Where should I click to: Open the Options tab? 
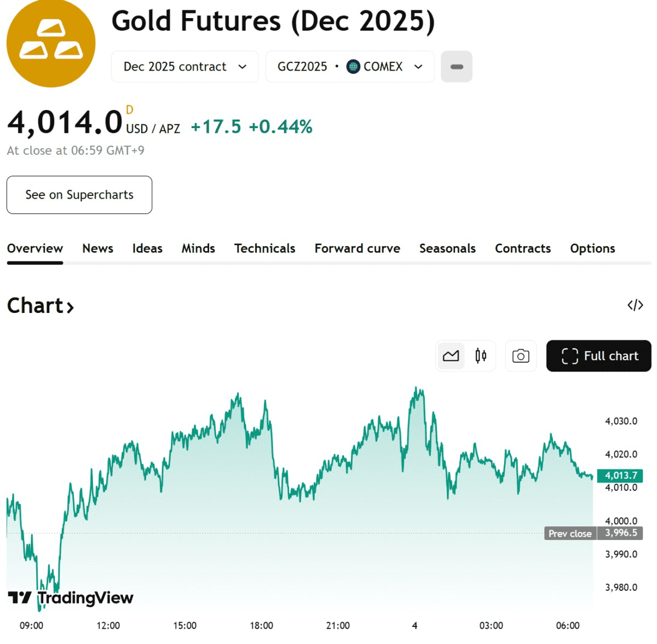[x=592, y=248]
